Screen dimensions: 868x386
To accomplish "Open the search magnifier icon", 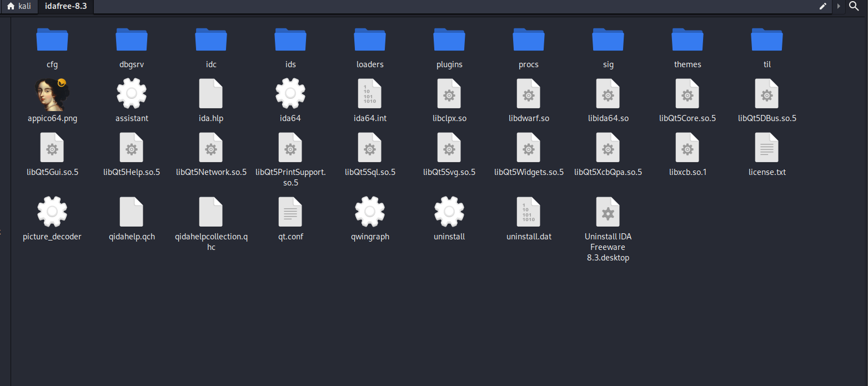I will pyautogui.click(x=854, y=6).
